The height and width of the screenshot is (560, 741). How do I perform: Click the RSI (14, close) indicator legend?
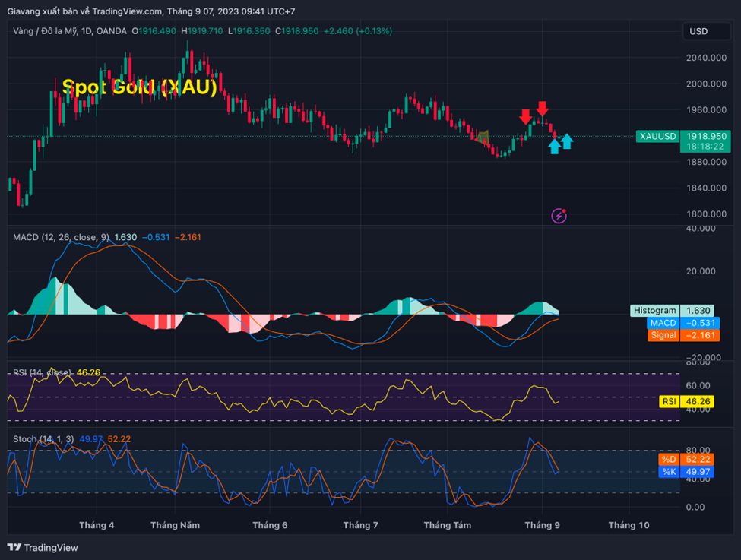43,372
